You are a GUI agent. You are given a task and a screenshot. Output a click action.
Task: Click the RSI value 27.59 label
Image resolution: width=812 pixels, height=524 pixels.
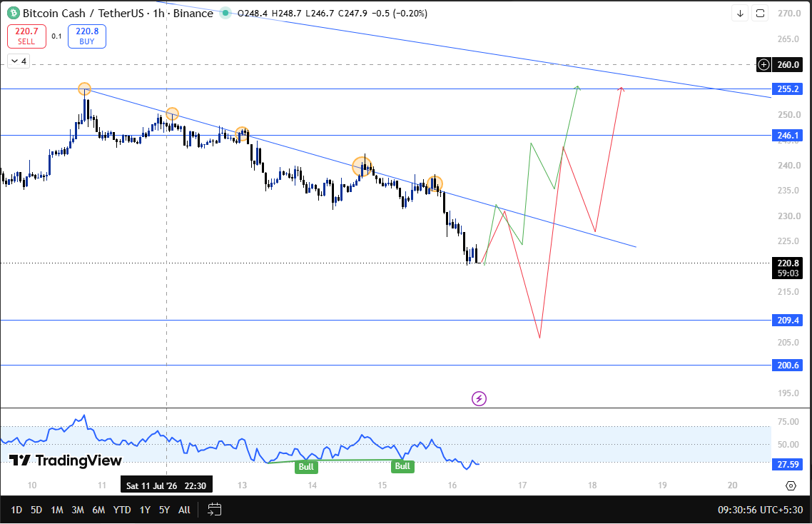[788, 465]
